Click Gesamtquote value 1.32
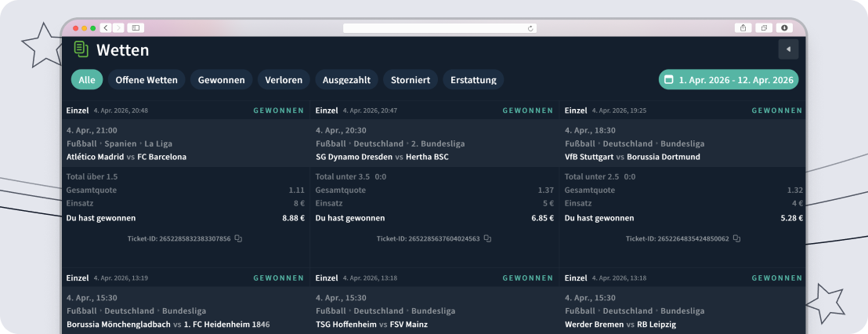The image size is (868, 334). coord(795,191)
